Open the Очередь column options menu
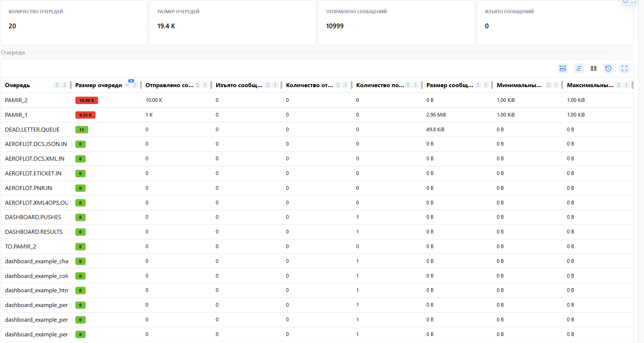Screen dimensions: 644x343 click(x=65, y=85)
